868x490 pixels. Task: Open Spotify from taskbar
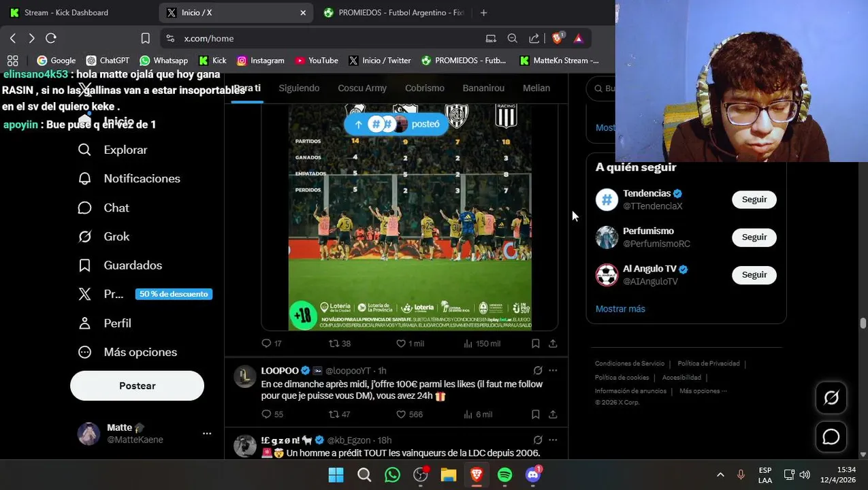click(504, 475)
